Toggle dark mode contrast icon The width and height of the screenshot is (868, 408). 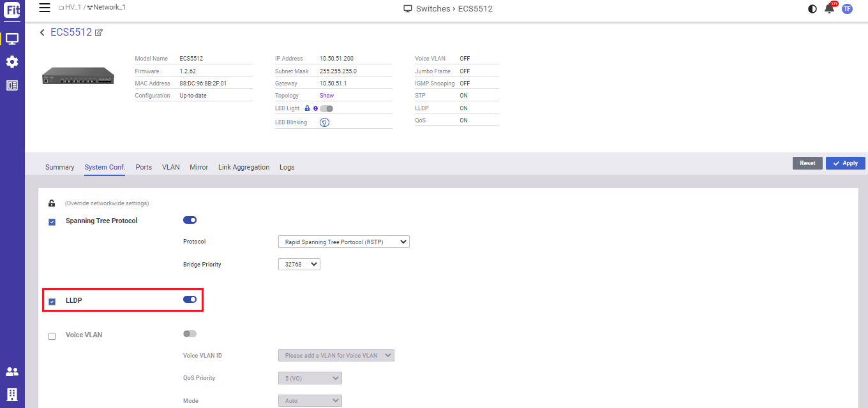click(812, 9)
